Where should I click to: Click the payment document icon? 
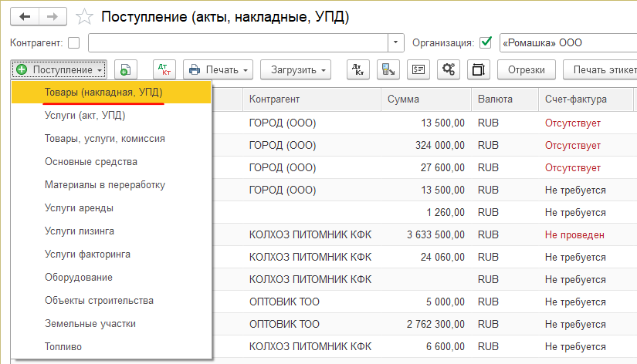[x=418, y=69]
